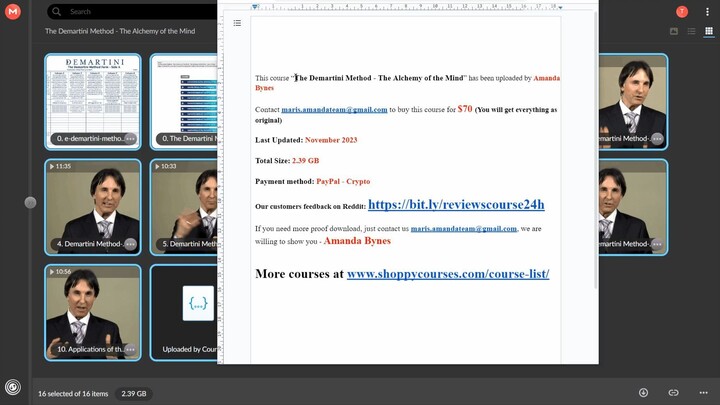Open more actions menu in bottom bar
This screenshot has width=720, height=405.
704,393
